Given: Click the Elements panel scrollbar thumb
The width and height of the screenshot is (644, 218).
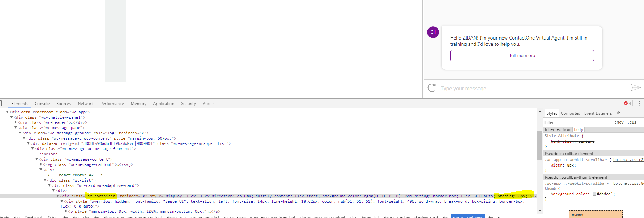Looking at the screenshot, I should (540, 145).
